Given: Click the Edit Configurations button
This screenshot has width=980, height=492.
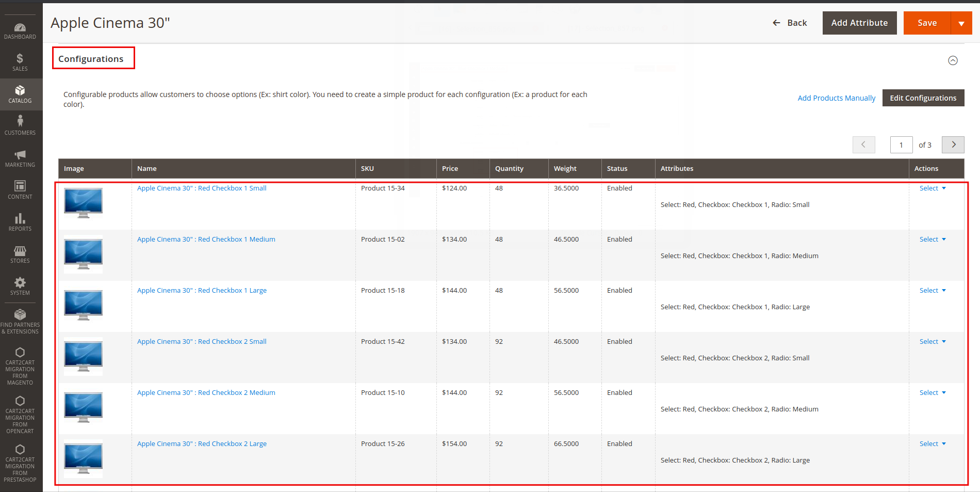Looking at the screenshot, I should pos(923,98).
